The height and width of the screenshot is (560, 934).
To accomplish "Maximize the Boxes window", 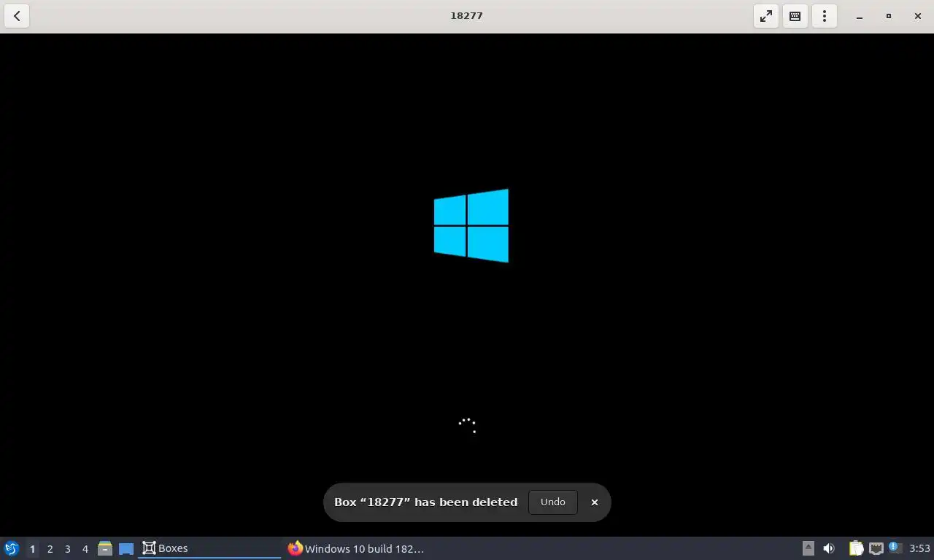I will pyautogui.click(x=889, y=16).
